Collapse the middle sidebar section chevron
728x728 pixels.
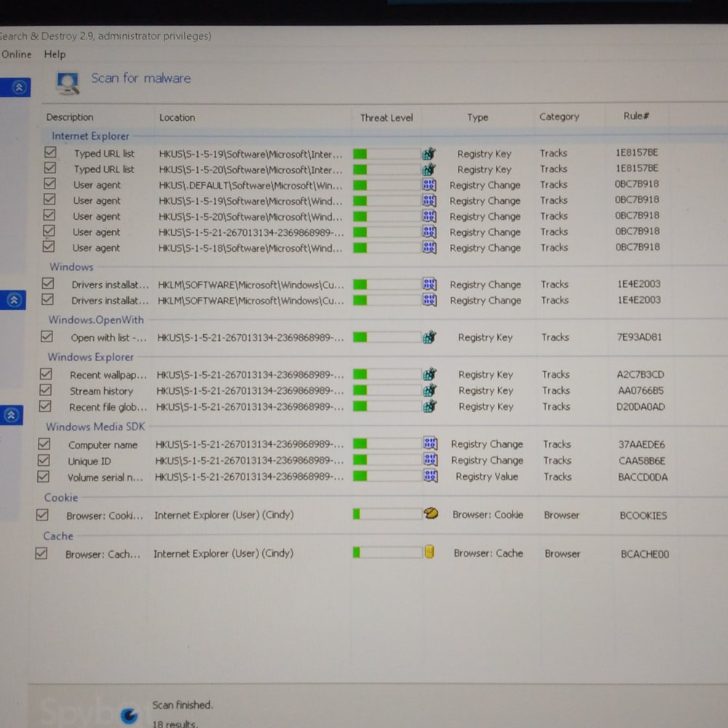pos(14,299)
